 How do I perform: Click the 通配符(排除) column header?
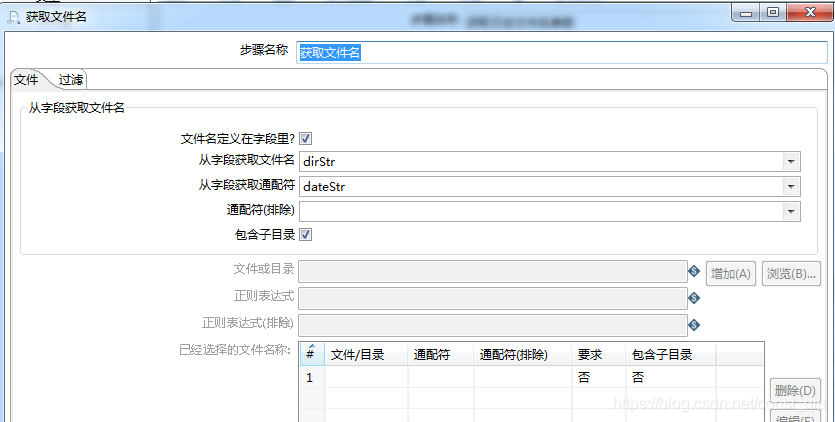523,354
